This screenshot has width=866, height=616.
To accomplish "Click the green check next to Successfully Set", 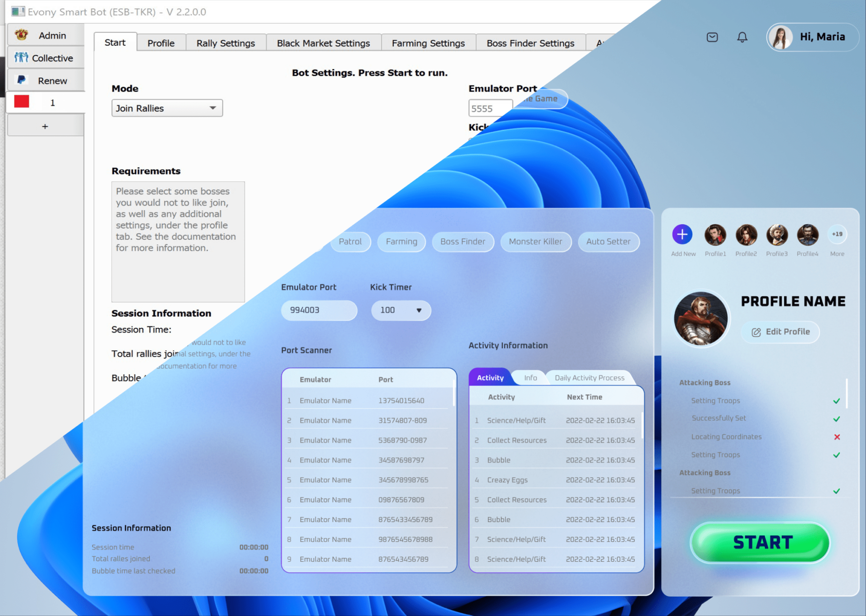I will [837, 419].
